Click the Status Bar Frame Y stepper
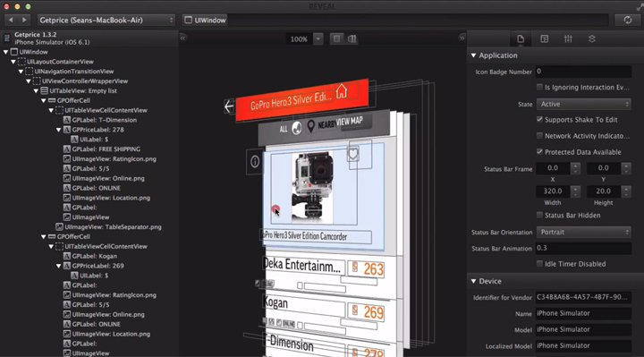644x357 pixels. [x=625, y=168]
